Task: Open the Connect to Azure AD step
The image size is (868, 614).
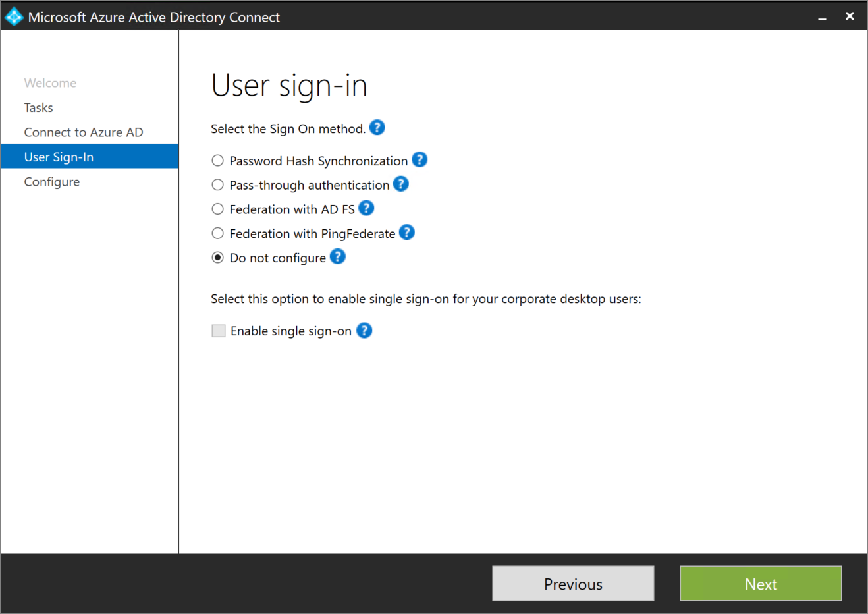Action: coord(83,132)
